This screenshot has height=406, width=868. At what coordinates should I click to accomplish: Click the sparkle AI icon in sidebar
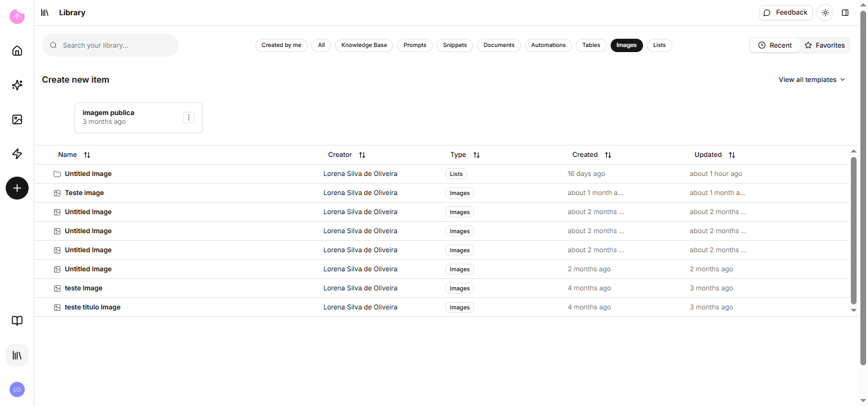tap(17, 85)
